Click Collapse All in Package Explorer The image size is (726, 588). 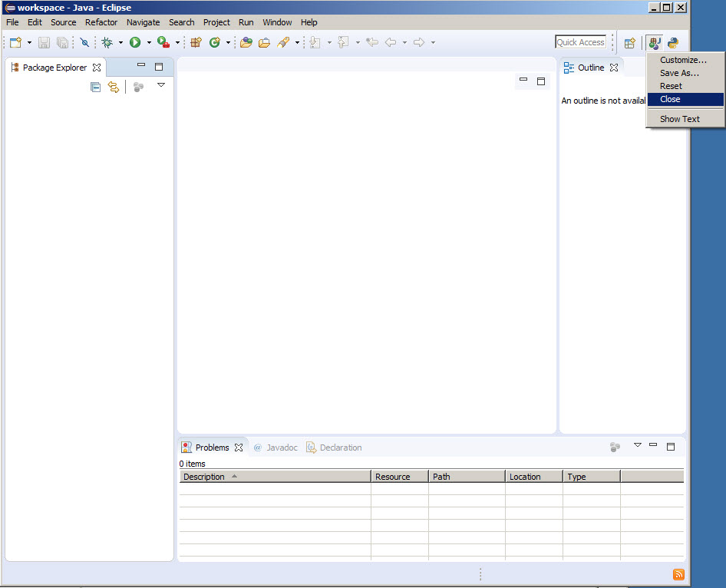tap(95, 88)
